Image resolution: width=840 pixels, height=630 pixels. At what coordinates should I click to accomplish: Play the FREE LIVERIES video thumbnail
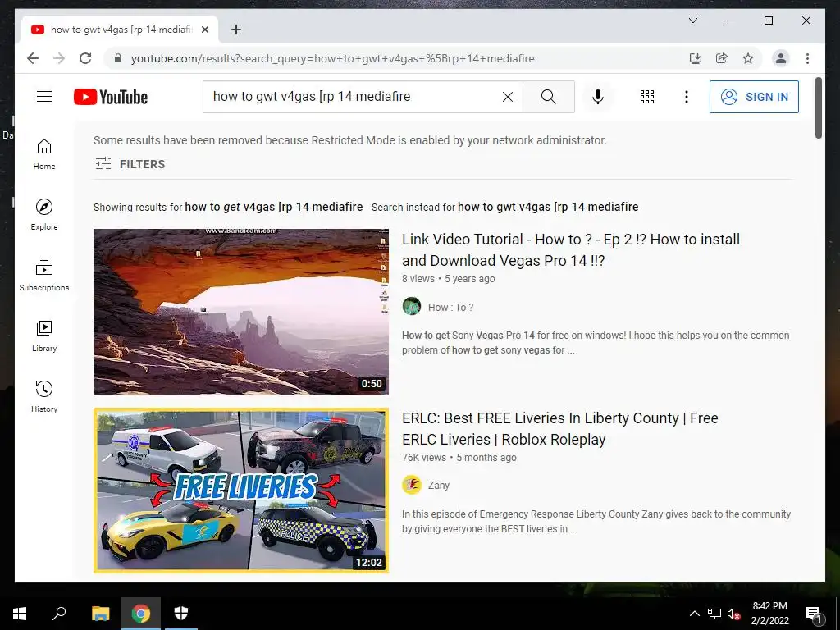pos(241,491)
